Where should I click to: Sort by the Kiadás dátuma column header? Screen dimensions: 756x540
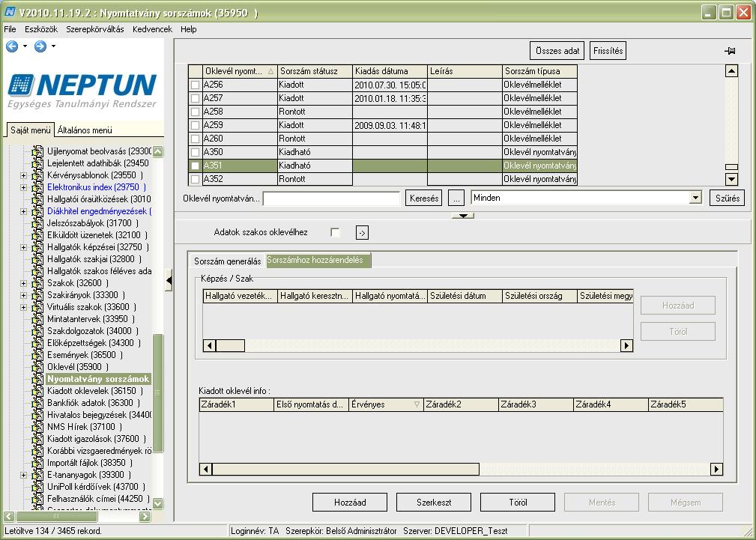390,71
